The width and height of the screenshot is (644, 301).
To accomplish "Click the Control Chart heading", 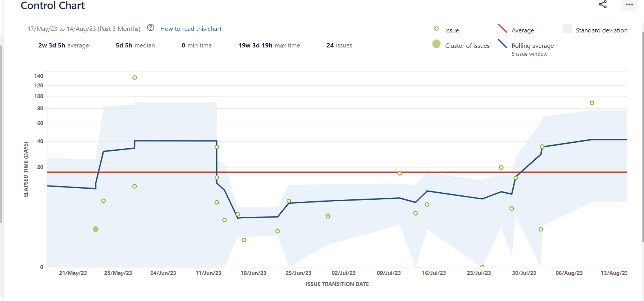I will pos(53,6).
